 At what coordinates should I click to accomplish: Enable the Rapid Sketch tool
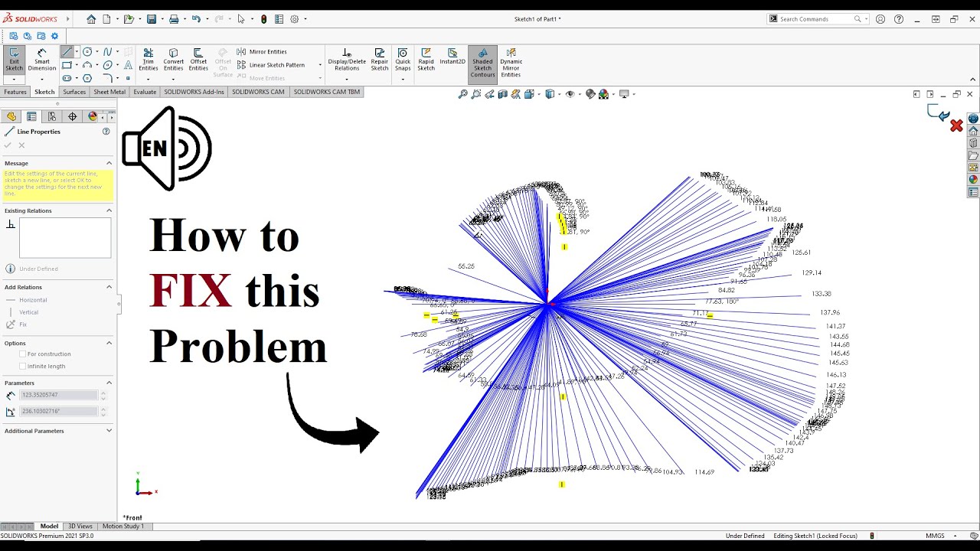pos(426,60)
